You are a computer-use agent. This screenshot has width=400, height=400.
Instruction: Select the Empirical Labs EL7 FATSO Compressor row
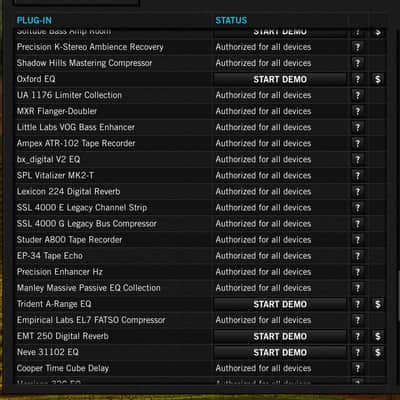(200, 320)
